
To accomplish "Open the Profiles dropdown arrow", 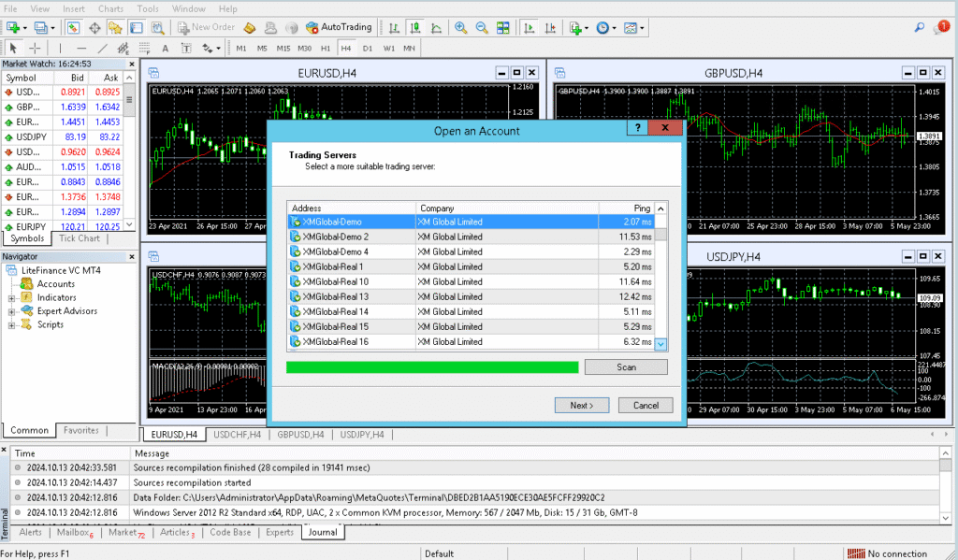I will (52, 28).
